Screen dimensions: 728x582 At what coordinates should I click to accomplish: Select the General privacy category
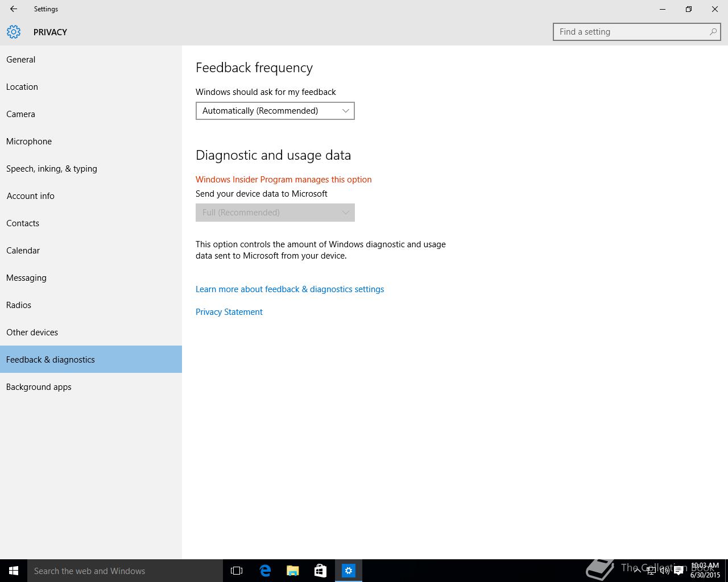coord(91,60)
